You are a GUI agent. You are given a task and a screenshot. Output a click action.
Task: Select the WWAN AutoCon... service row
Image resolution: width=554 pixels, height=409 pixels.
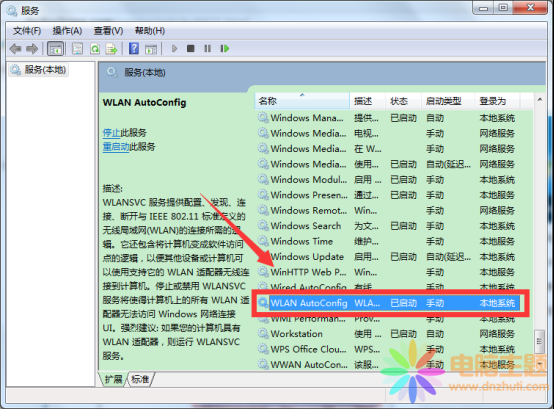coord(388,364)
